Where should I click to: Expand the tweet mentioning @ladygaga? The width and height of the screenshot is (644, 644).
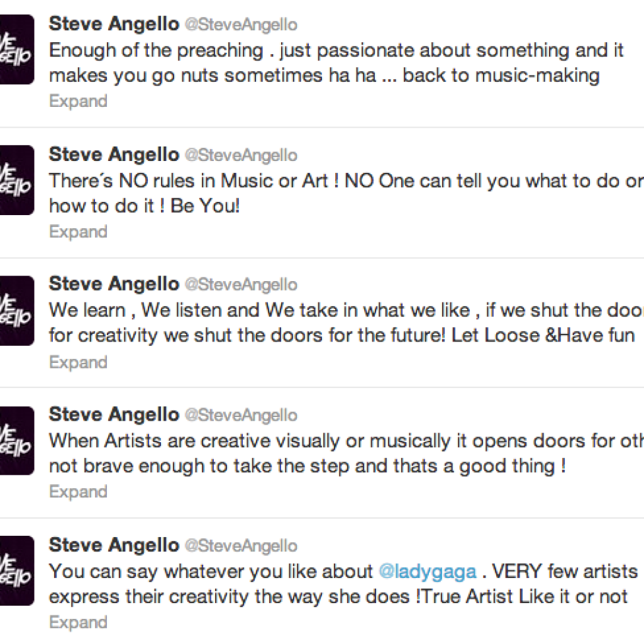(78, 622)
